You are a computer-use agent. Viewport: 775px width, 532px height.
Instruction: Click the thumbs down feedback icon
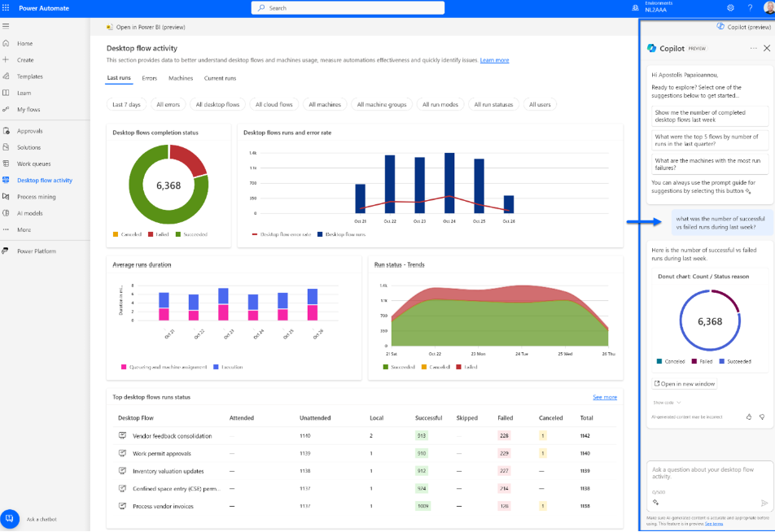[x=762, y=416]
